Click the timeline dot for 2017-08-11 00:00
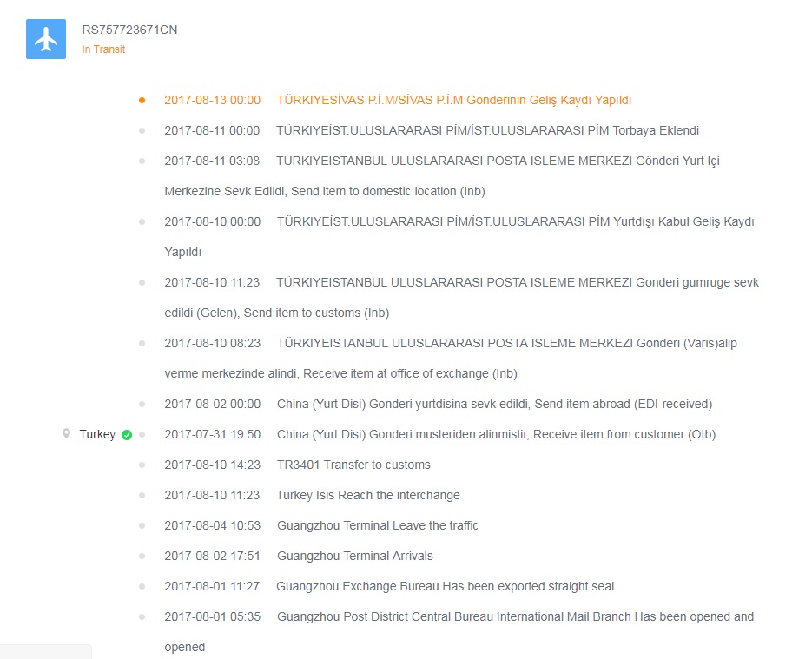Viewport: 812px width, 659px height. tap(142, 131)
